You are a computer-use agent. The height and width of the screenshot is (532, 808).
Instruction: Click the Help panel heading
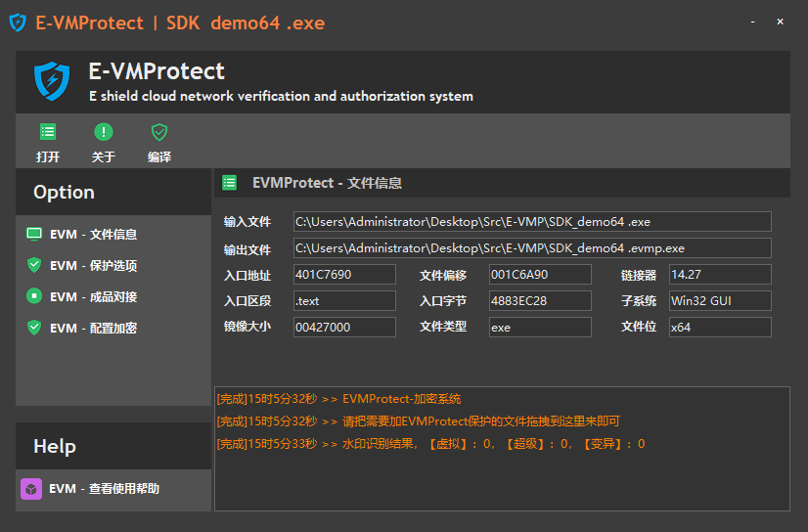click(x=55, y=446)
